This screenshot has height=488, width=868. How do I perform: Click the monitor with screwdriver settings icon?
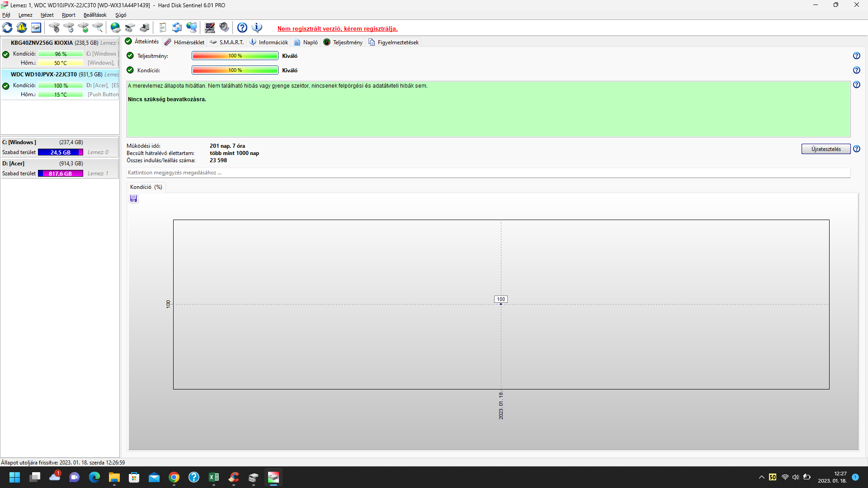(210, 28)
